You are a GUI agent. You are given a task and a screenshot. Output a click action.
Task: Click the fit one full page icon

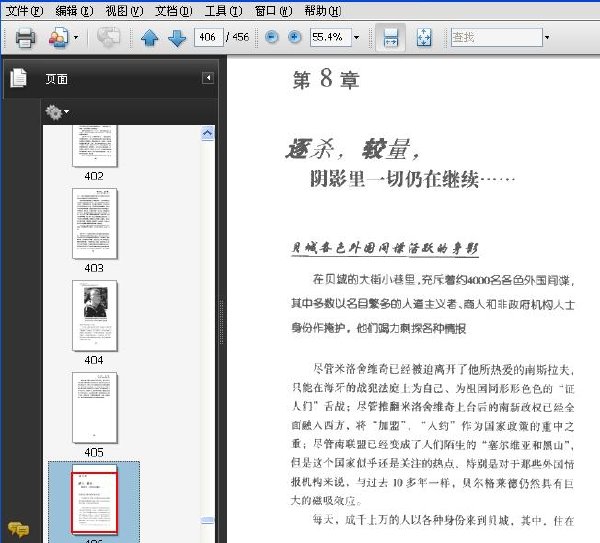point(424,38)
